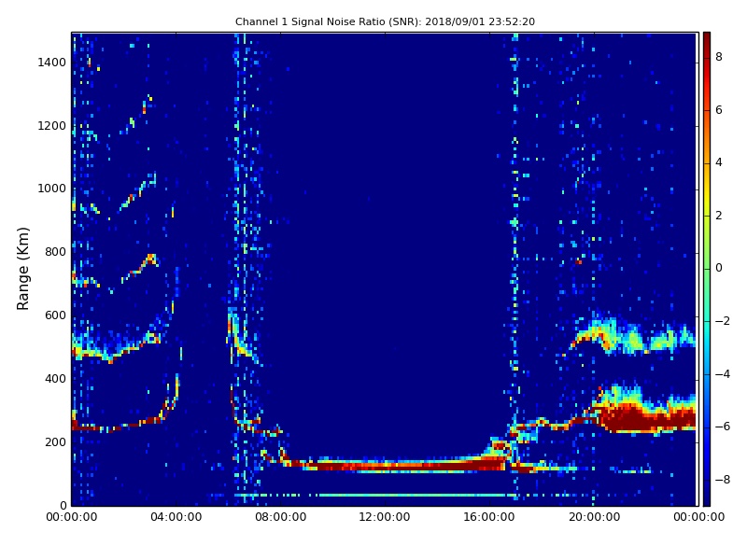Click the 16:00:00 time axis label
This screenshot has height=560, width=747.
[x=489, y=517]
